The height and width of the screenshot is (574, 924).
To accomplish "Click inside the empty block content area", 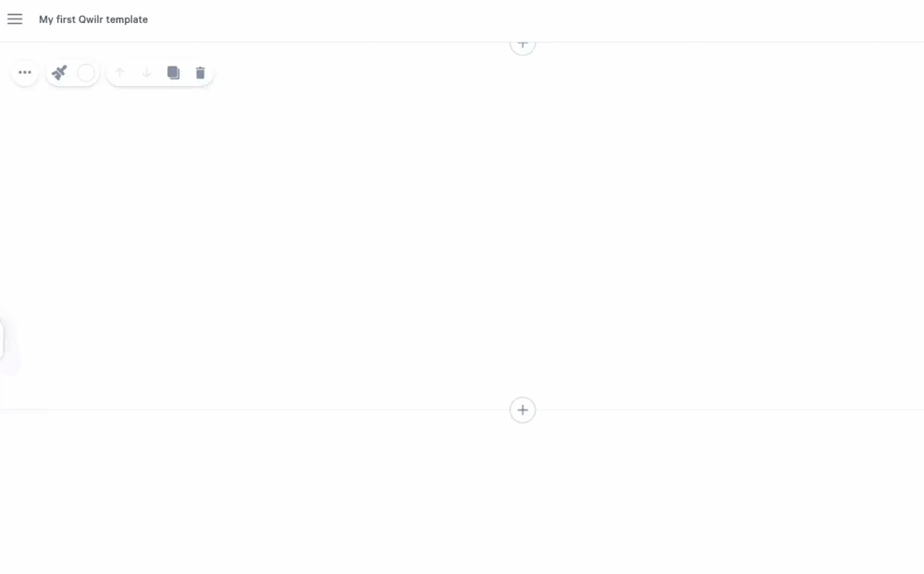I will click(x=462, y=236).
